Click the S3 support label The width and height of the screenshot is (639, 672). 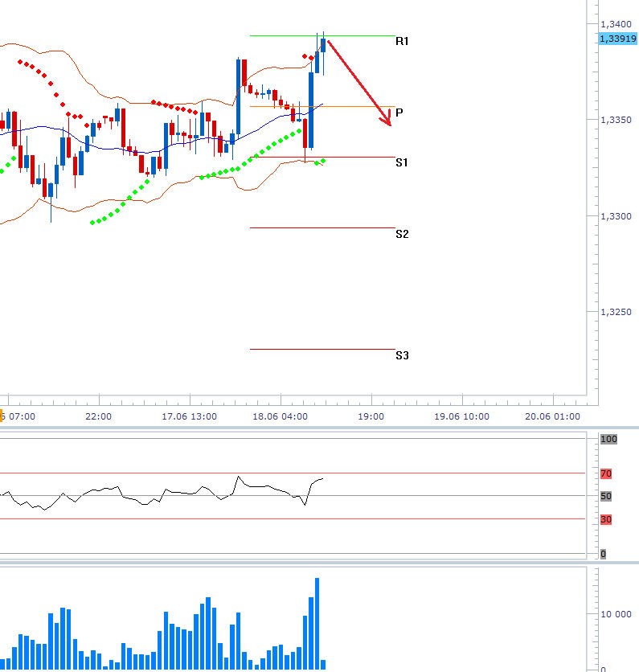[x=402, y=355]
